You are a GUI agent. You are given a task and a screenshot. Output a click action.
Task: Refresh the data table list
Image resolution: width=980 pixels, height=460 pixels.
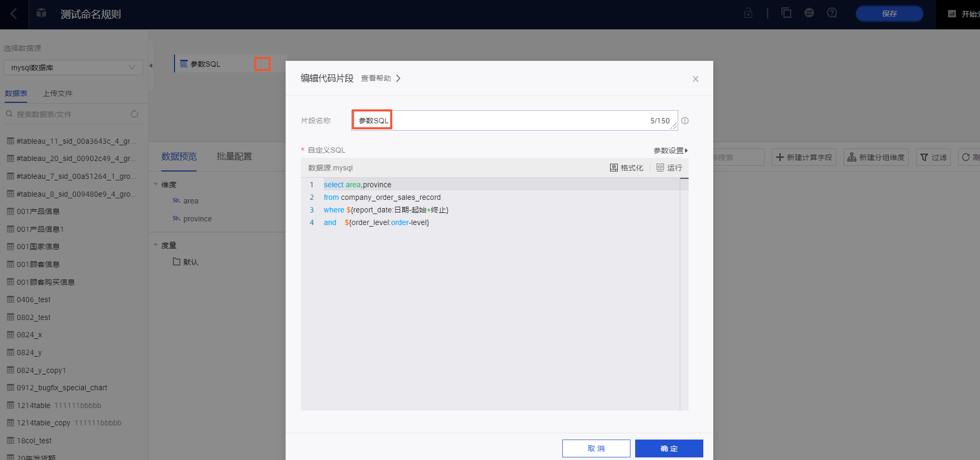point(134,114)
